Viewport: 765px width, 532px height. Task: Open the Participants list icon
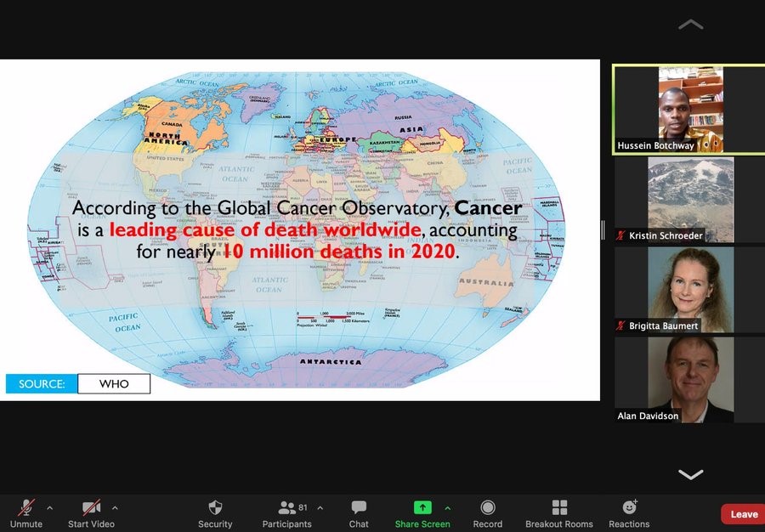click(x=286, y=508)
